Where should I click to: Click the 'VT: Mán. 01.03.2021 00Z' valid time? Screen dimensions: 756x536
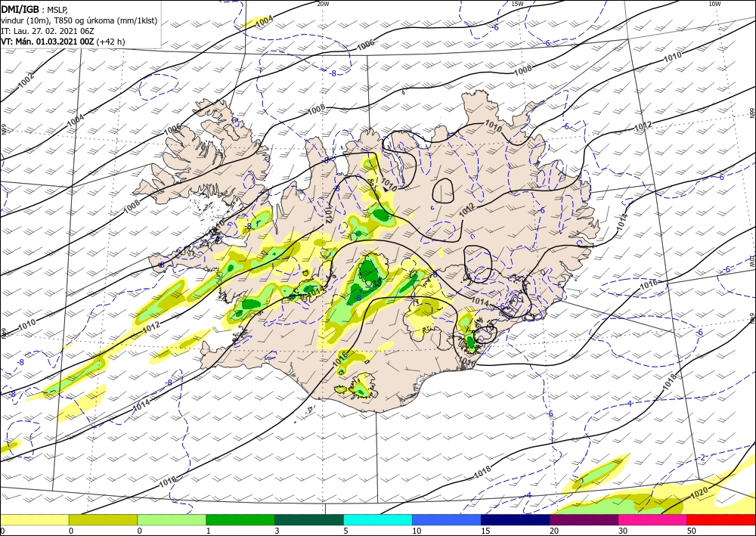(48, 42)
